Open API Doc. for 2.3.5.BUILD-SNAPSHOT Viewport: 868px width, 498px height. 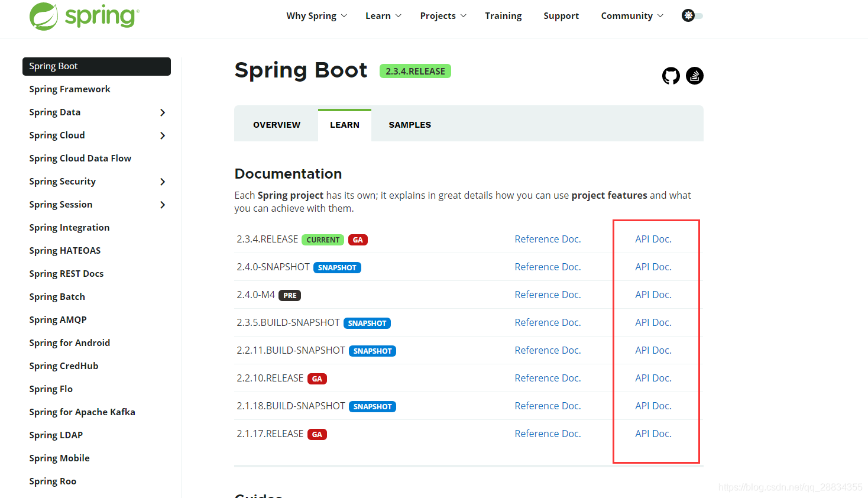coord(653,322)
